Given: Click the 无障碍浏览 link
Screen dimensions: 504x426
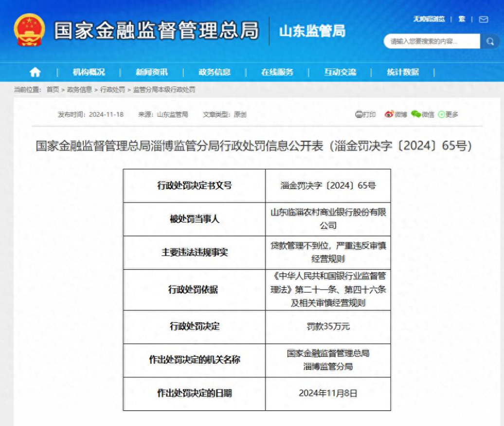Looking at the screenshot, I should click(429, 19).
